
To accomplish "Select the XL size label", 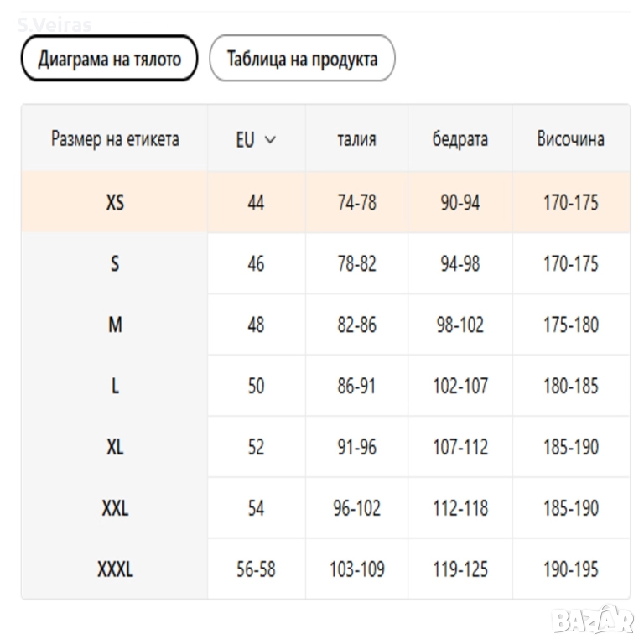I will (115, 447).
